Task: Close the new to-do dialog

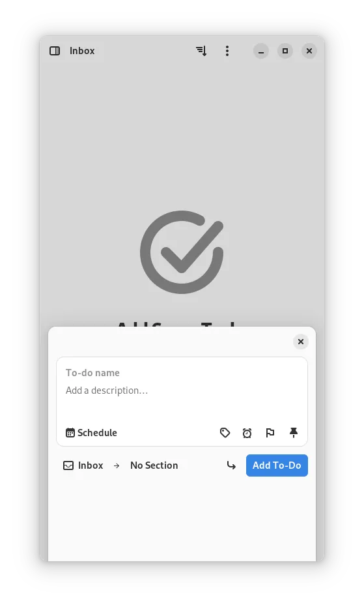Action: (x=301, y=342)
